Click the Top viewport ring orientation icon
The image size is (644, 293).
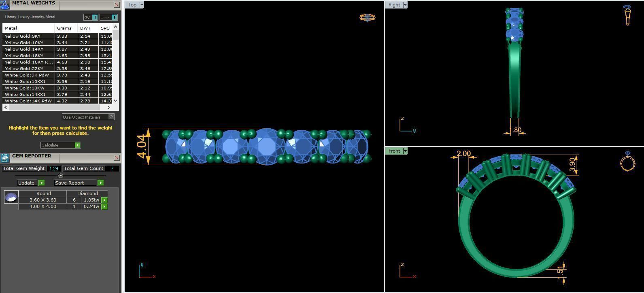367,17
